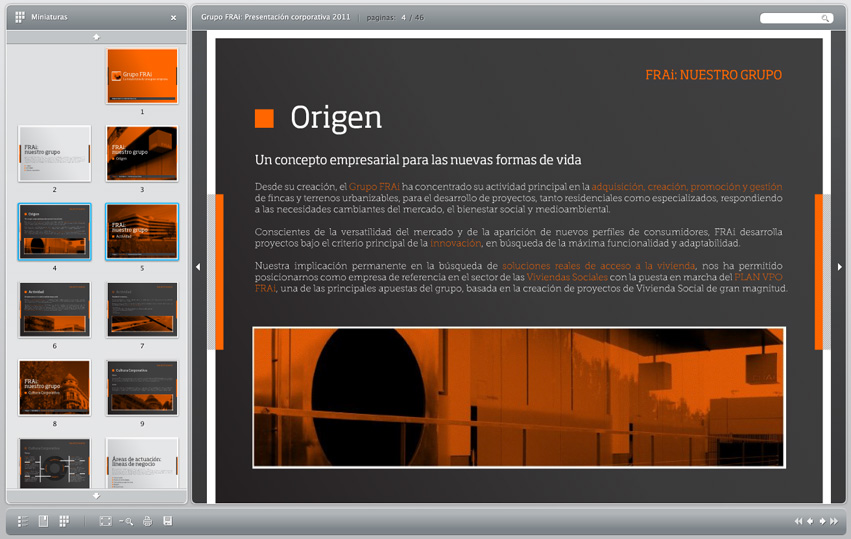Click the orange building photo on the page
The width and height of the screenshot is (851, 539).
[x=519, y=397]
